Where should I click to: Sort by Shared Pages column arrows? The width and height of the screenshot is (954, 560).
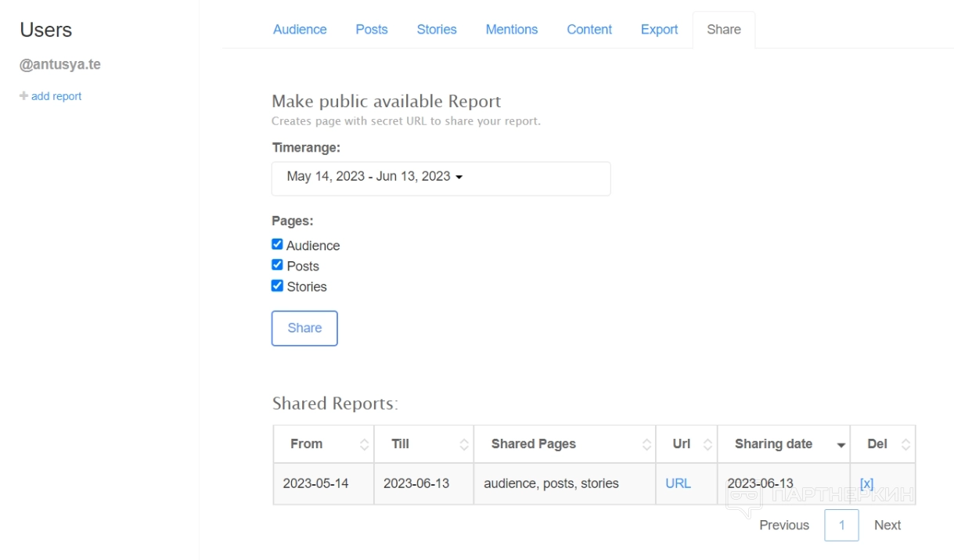pos(646,444)
